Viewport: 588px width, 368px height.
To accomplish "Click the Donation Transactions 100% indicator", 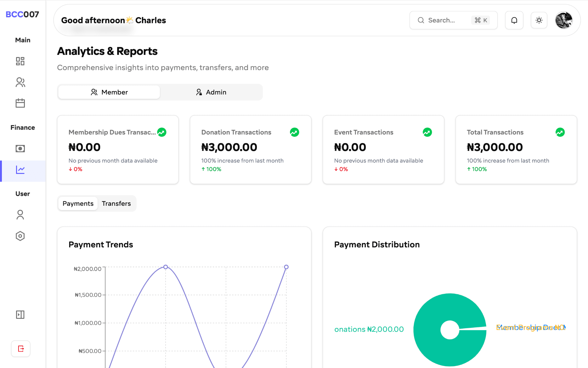I will click(x=211, y=169).
